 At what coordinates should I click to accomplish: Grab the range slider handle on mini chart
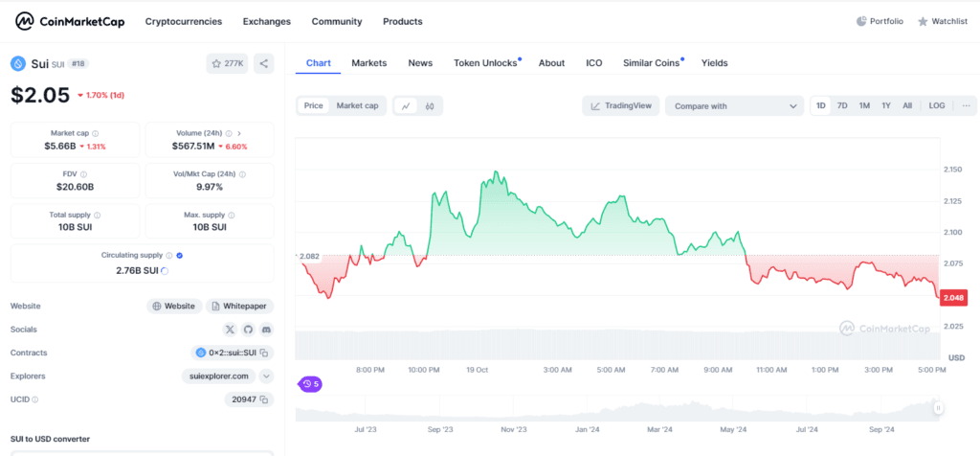pyautogui.click(x=938, y=408)
